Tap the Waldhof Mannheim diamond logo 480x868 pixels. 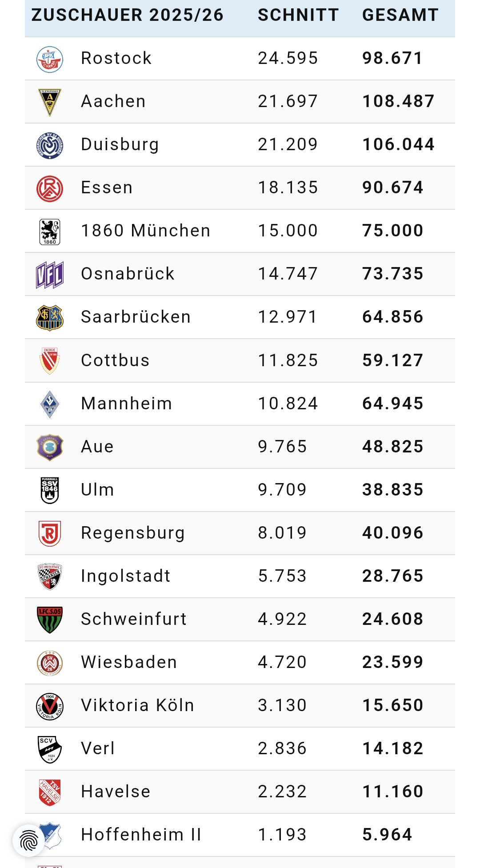pos(50,404)
